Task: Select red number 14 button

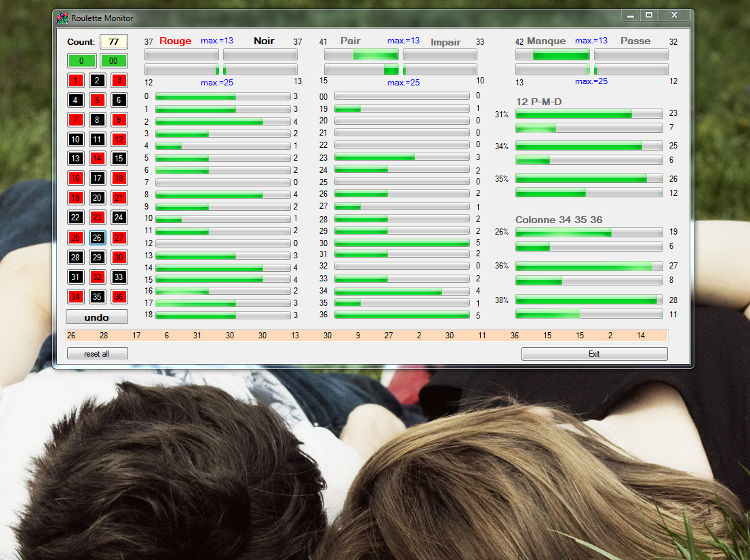Action: (97, 158)
